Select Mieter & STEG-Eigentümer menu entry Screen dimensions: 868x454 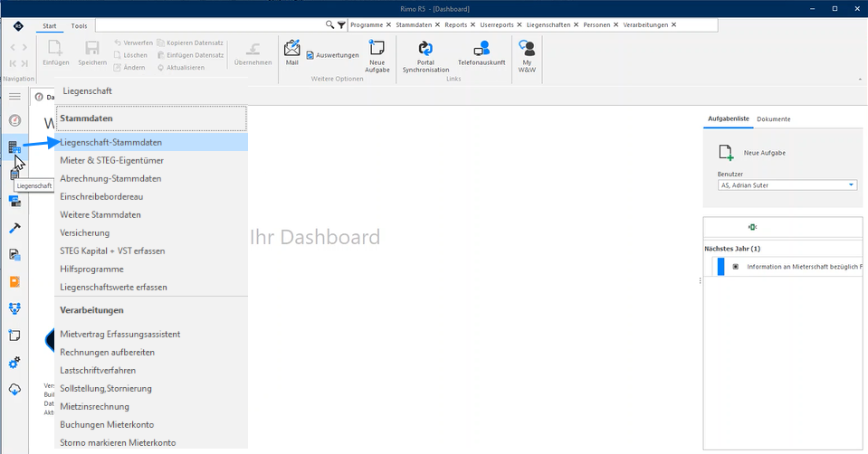pos(151,160)
